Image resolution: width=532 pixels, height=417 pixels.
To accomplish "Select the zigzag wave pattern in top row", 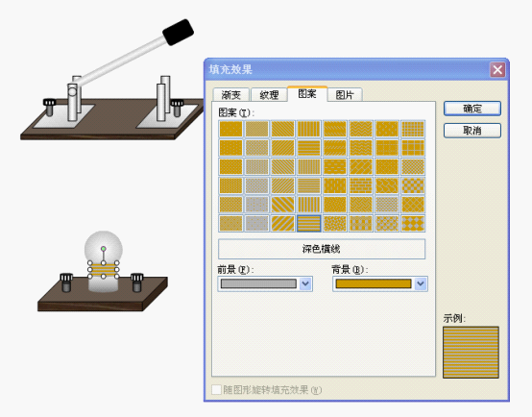I will [361, 129].
